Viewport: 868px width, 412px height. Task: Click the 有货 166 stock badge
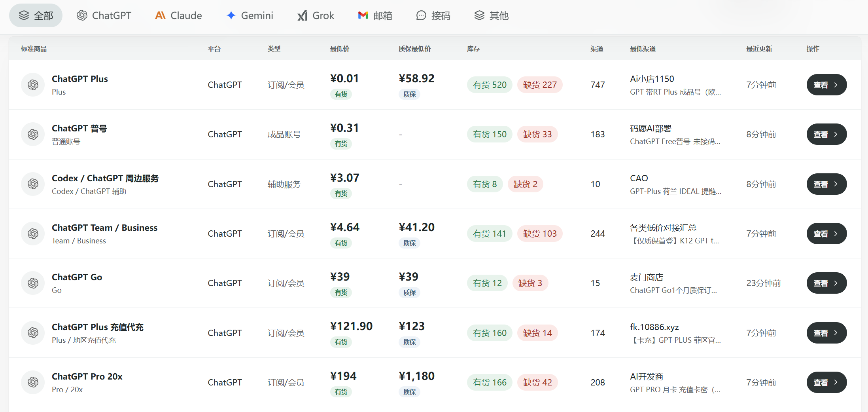(x=490, y=382)
